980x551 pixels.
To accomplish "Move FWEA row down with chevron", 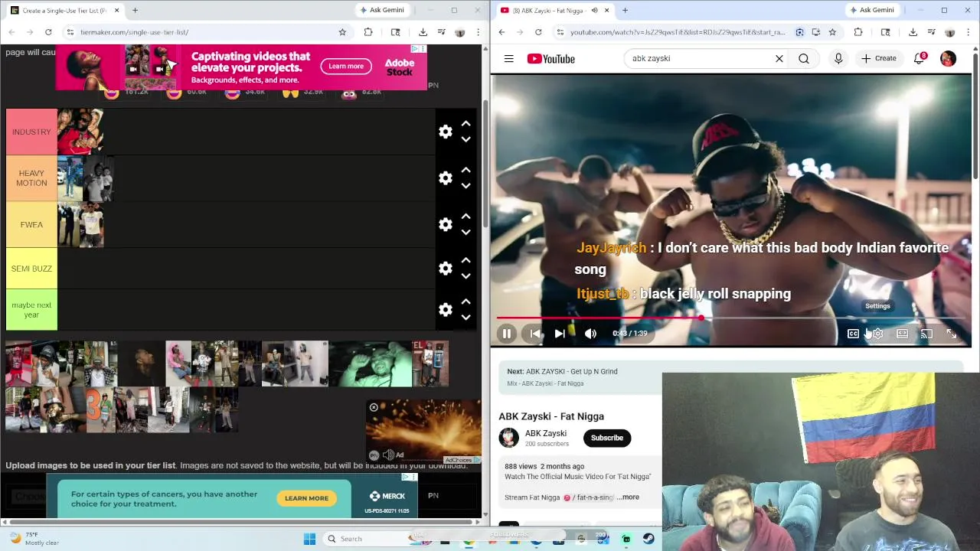I will (x=465, y=232).
